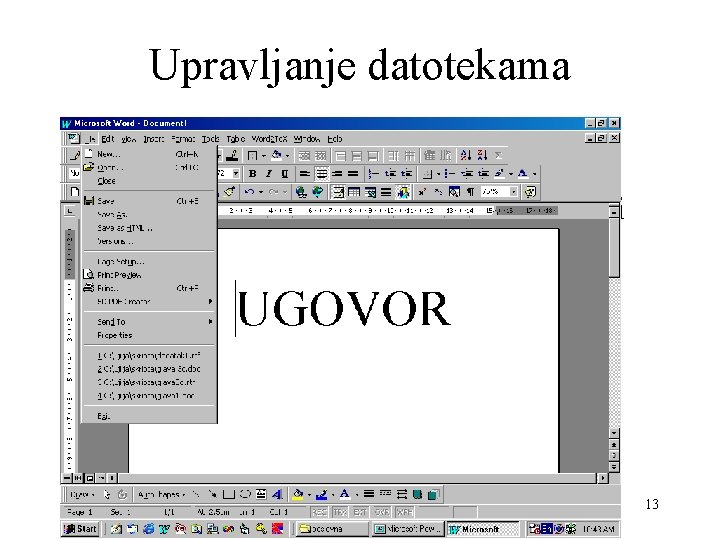Toggle the Drawing toolbar button

[x=403, y=192]
